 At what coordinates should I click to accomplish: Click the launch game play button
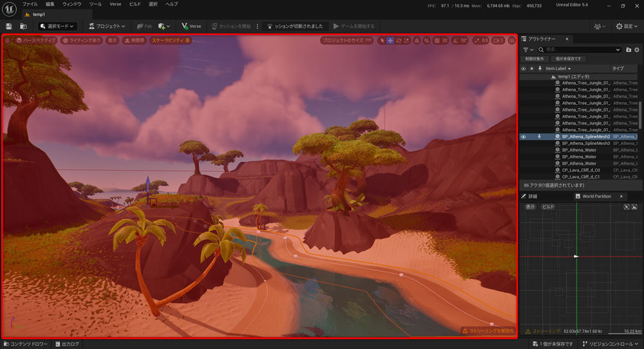354,26
